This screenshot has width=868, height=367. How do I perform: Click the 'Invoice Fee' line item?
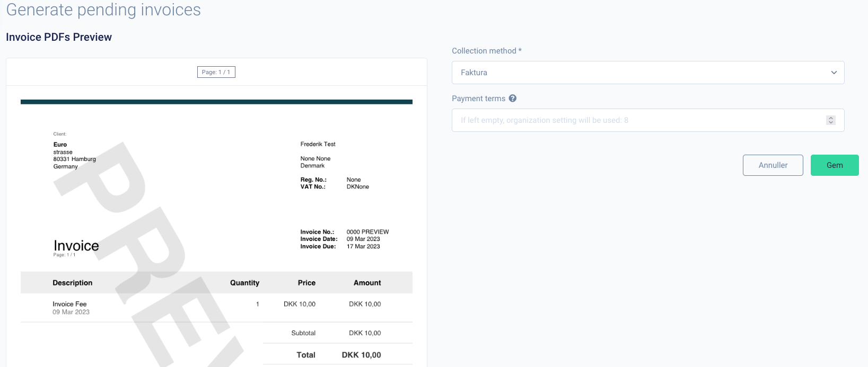[69, 304]
